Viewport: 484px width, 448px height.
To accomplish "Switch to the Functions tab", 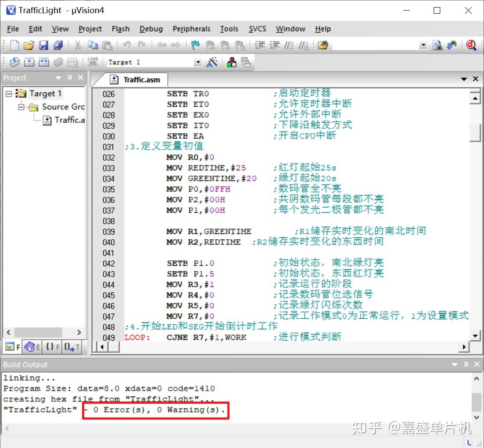I will tap(52, 347).
